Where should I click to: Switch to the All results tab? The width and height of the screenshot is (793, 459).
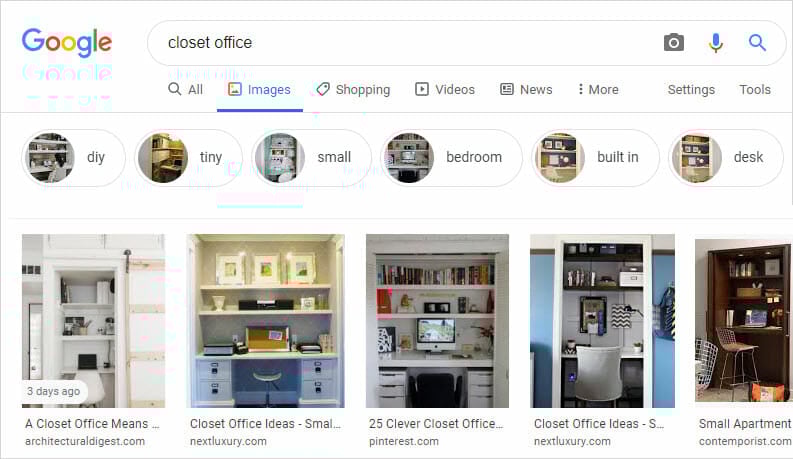[x=186, y=89]
